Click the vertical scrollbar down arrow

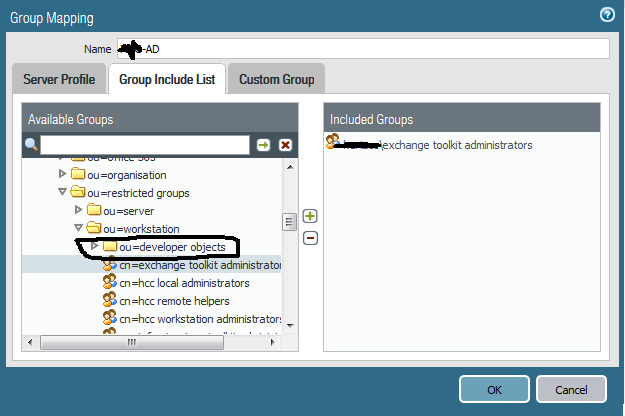point(290,326)
